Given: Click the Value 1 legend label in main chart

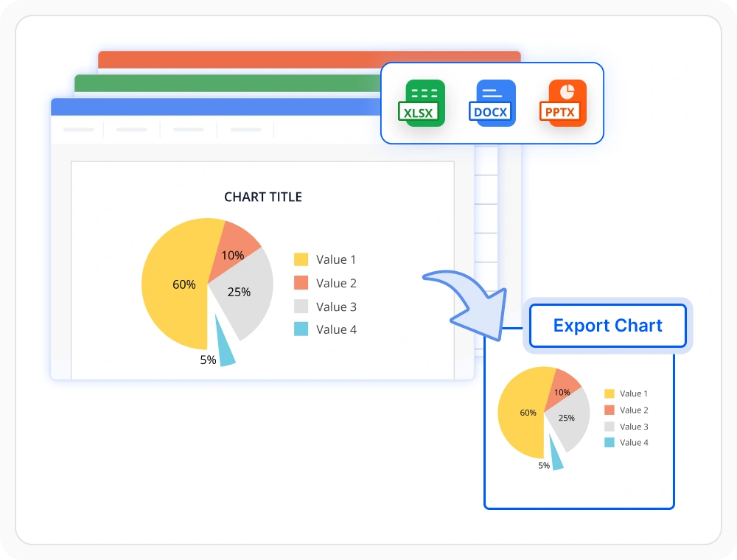Looking at the screenshot, I should (336, 259).
